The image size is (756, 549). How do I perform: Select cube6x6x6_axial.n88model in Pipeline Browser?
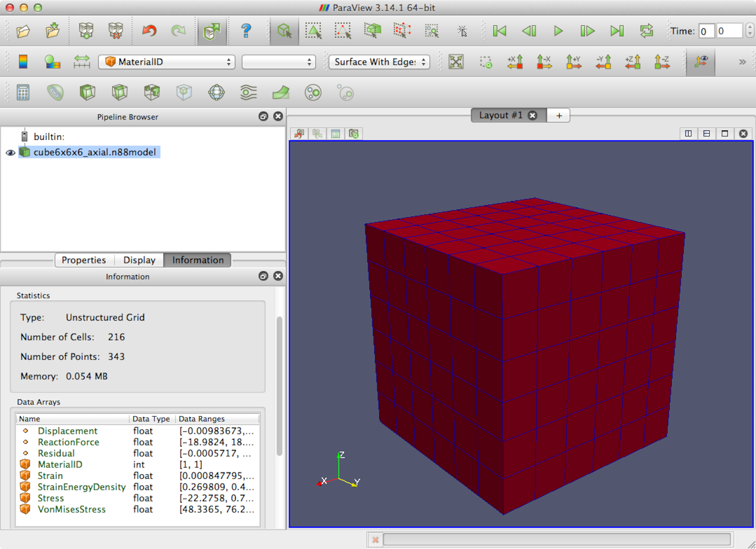[x=95, y=153]
